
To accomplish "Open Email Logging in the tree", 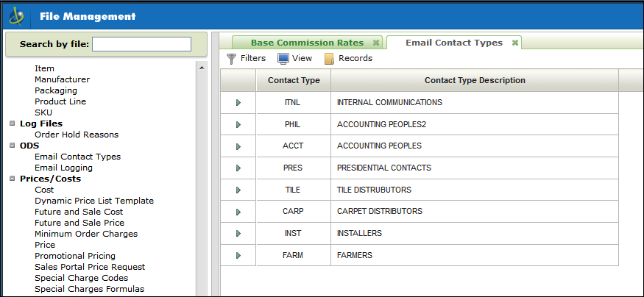I will coord(63,168).
